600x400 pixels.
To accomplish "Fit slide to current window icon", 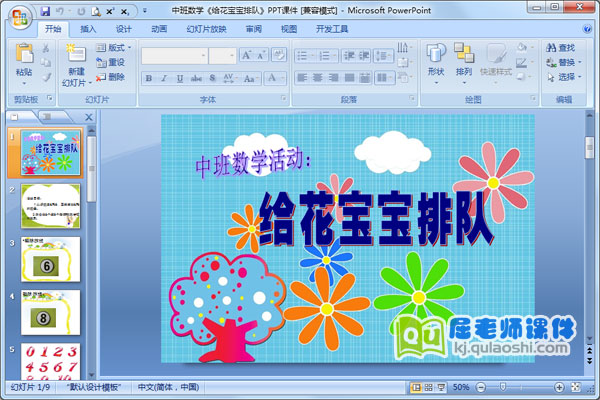I will 576,387.
